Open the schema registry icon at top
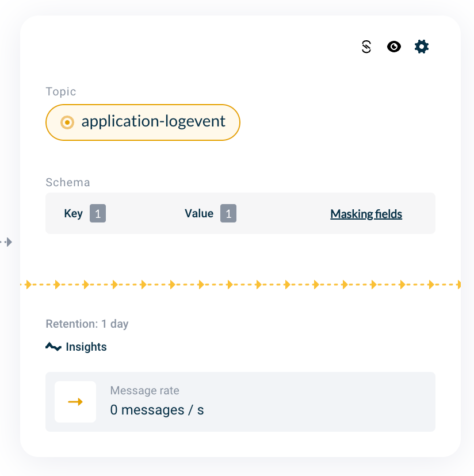The height and width of the screenshot is (476, 474). pos(366,47)
